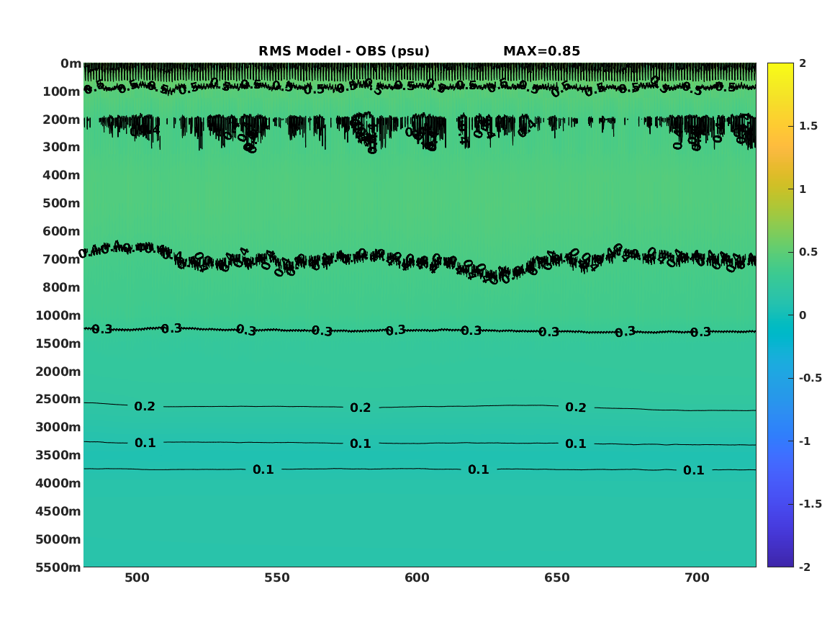
Task: Select the '650' horizontal axis tick label
Action: tap(557, 577)
